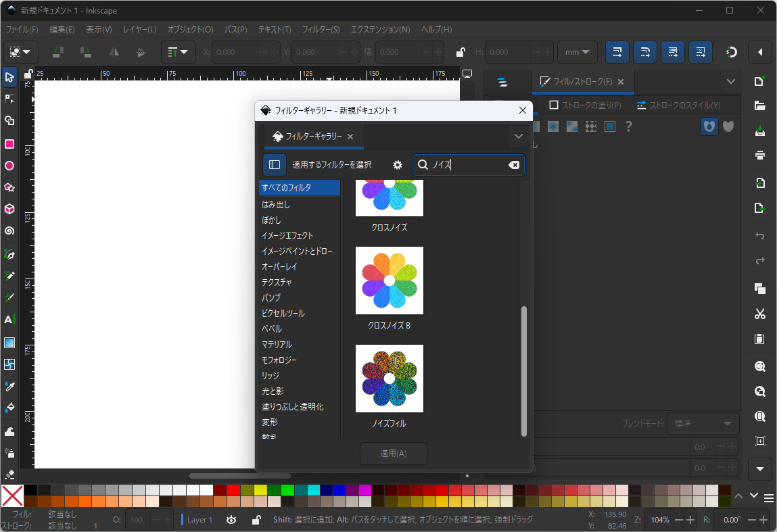Screen dimensions: 777x532
Task: Click the 適用(A) apply button
Action: click(394, 453)
